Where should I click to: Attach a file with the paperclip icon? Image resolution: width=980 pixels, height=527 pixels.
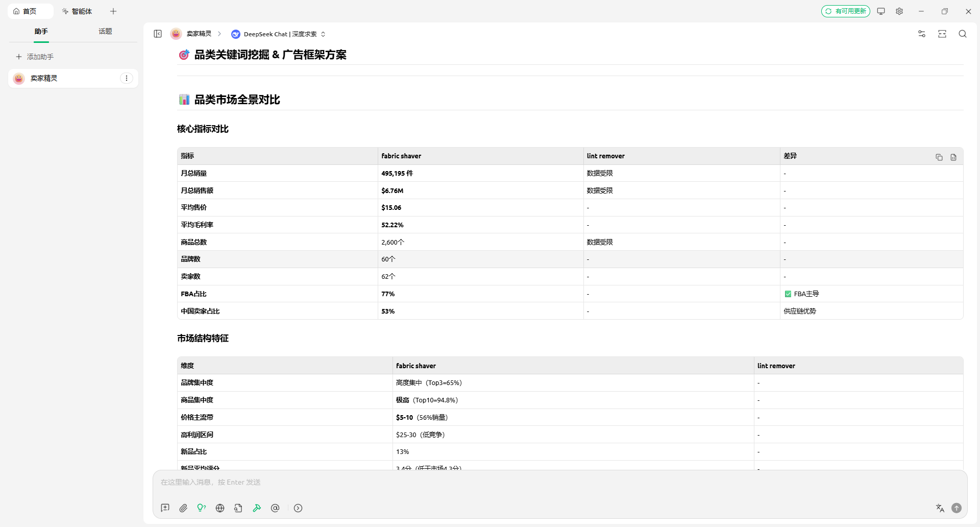(183, 508)
